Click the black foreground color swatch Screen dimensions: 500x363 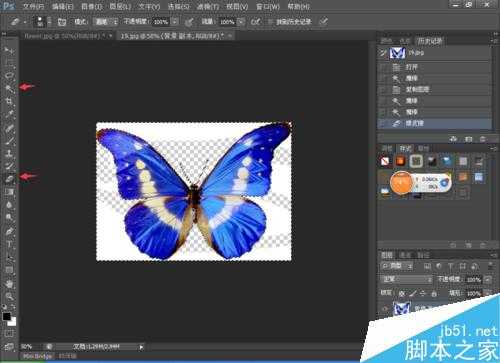[6, 316]
